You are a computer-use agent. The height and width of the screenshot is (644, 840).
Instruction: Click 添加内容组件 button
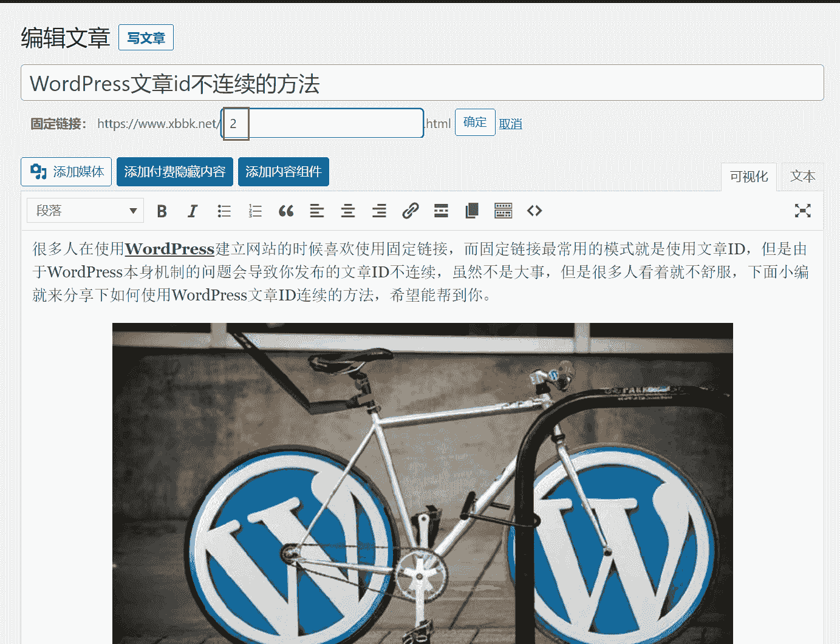284,172
